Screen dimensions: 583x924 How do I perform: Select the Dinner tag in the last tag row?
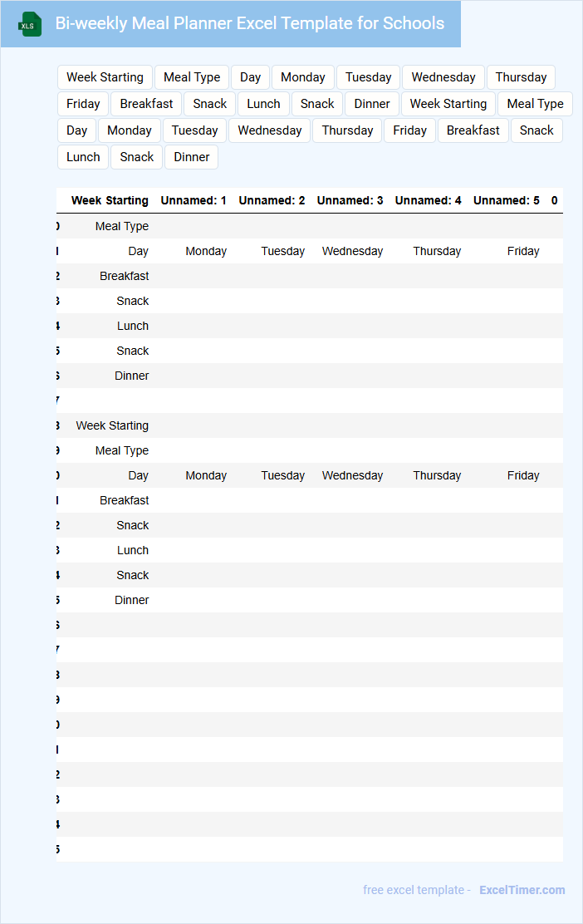tap(191, 157)
